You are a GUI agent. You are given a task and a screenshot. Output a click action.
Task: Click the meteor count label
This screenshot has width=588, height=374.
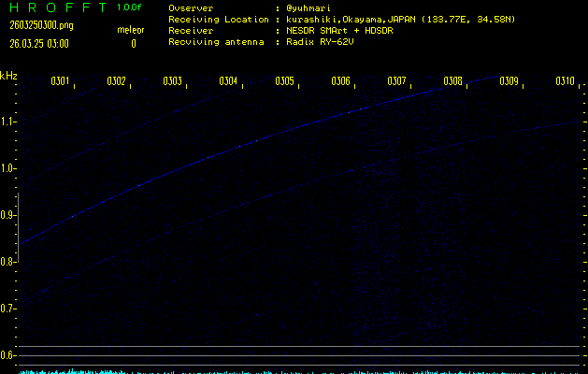[x=130, y=30]
